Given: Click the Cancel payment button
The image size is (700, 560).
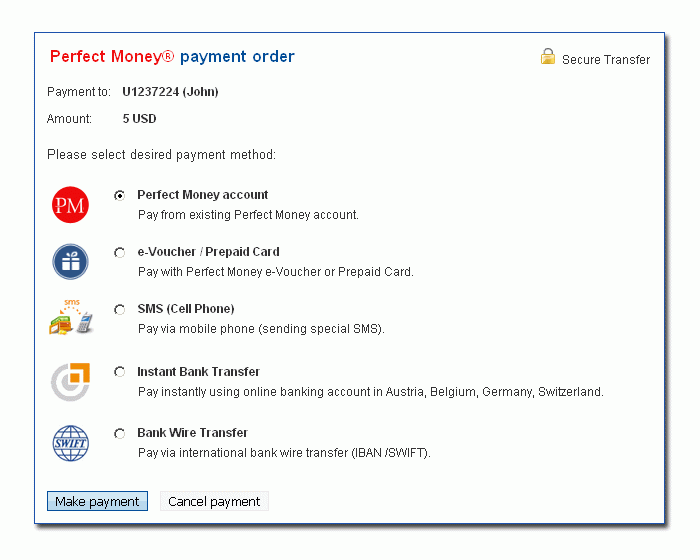Looking at the screenshot, I should pos(214,501).
